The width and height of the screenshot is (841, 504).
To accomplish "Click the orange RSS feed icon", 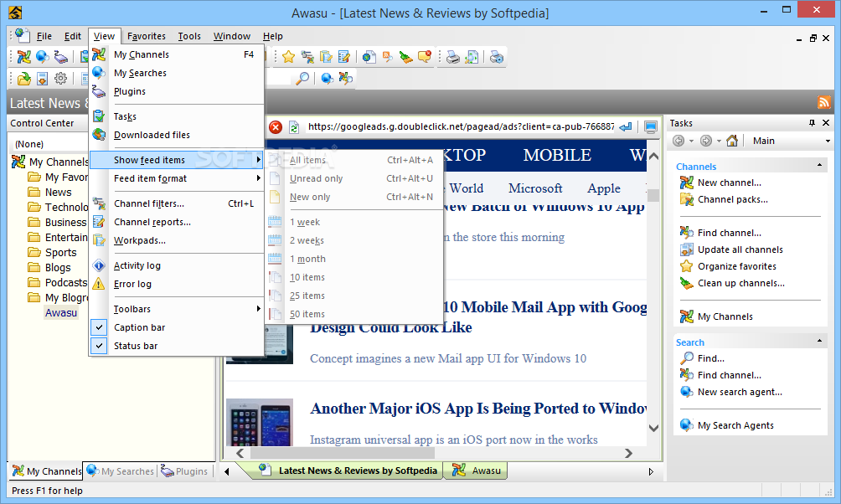I will [x=824, y=102].
